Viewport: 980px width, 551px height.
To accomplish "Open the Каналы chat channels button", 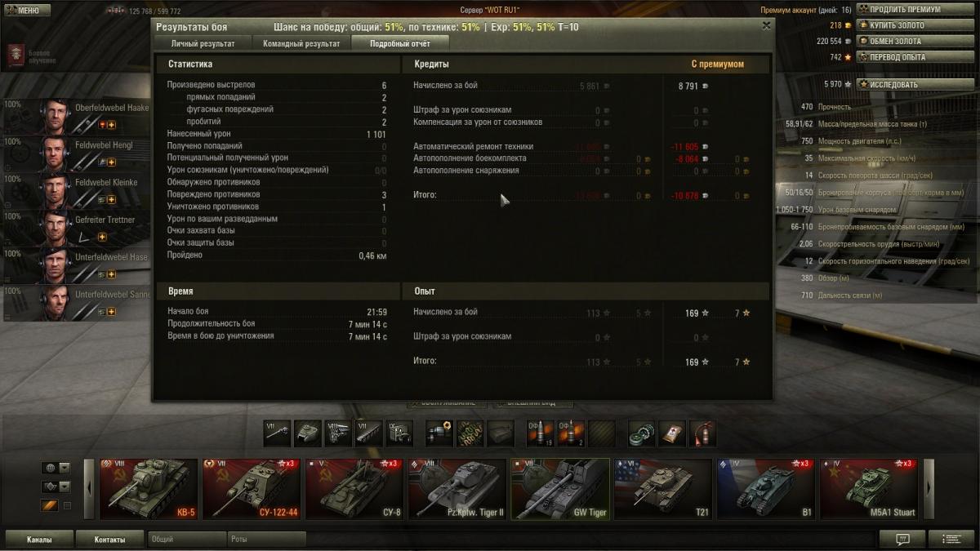I will click(x=39, y=540).
